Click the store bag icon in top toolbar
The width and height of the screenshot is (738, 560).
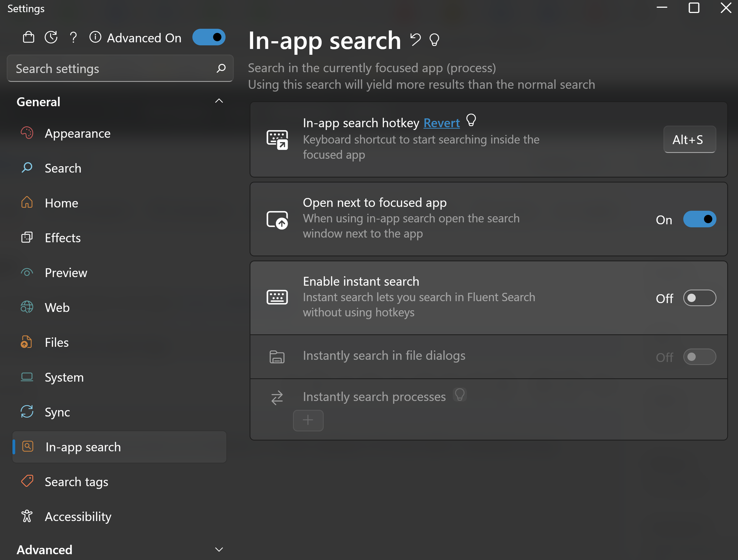coord(28,37)
